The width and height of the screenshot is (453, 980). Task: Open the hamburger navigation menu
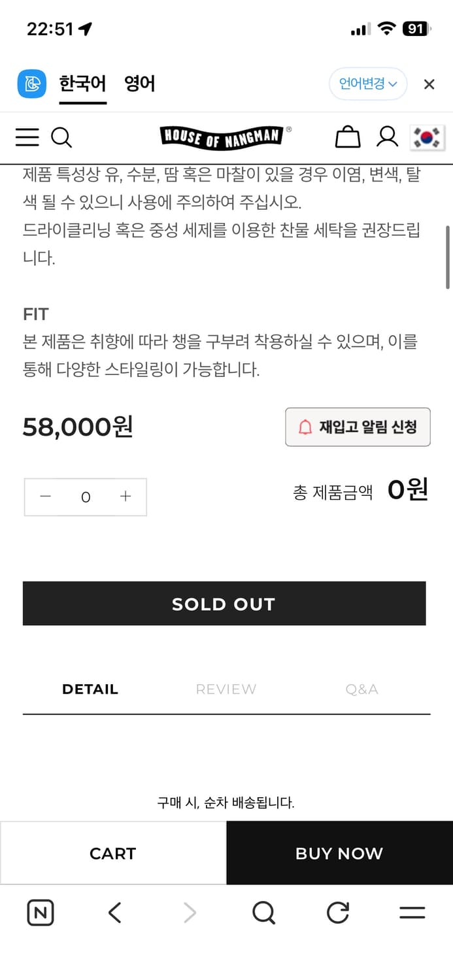[27, 137]
